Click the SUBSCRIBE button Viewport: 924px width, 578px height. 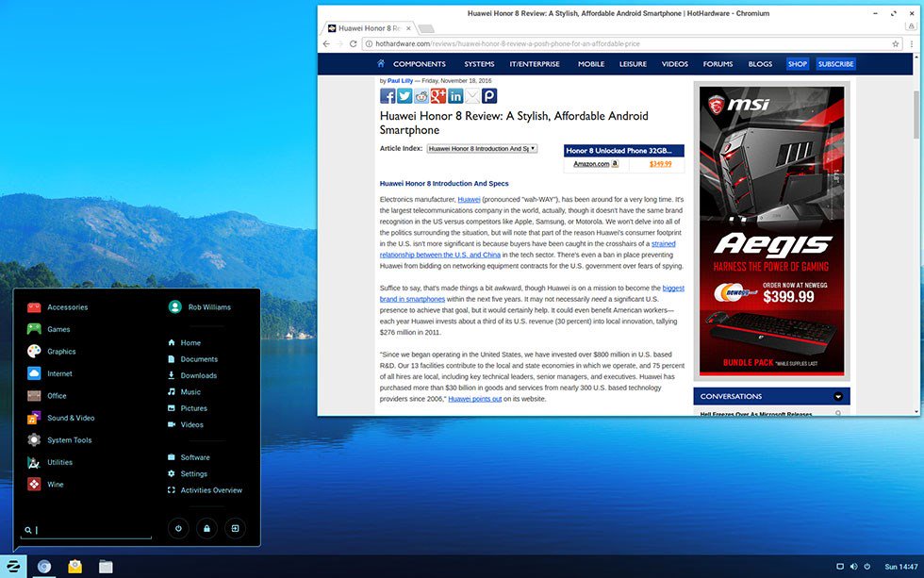(835, 63)
